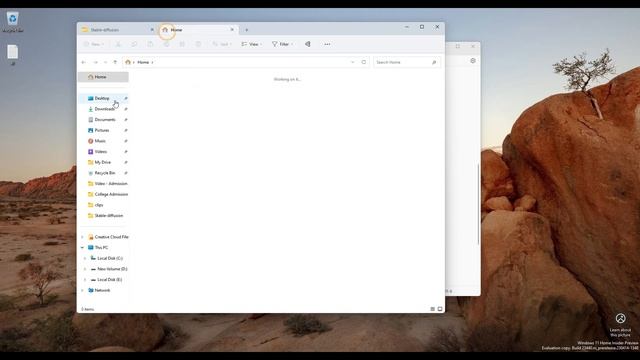The image size is (640, 360).
Task: Click gear icon in the background window
Action: 473,61
